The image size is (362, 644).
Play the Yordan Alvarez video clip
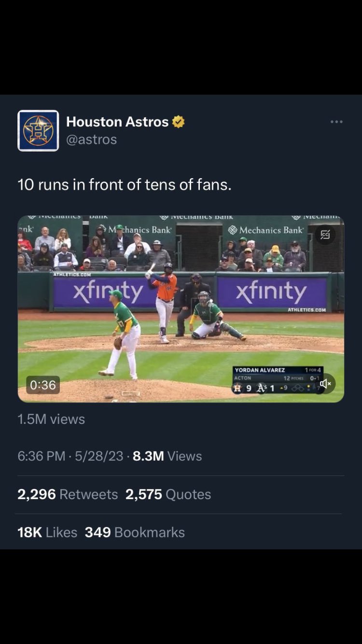pos(181,309)
